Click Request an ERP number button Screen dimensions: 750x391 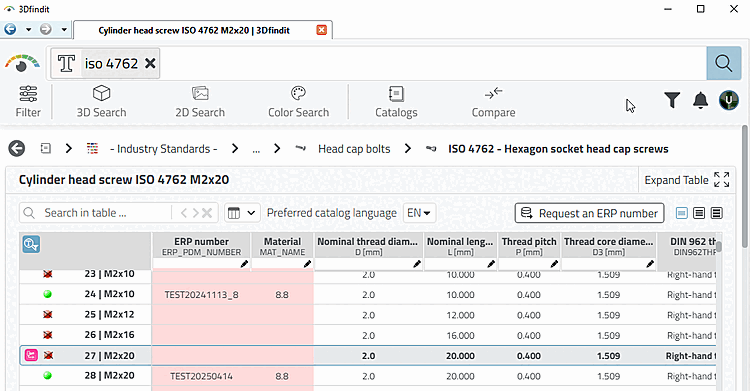[589, 213]
